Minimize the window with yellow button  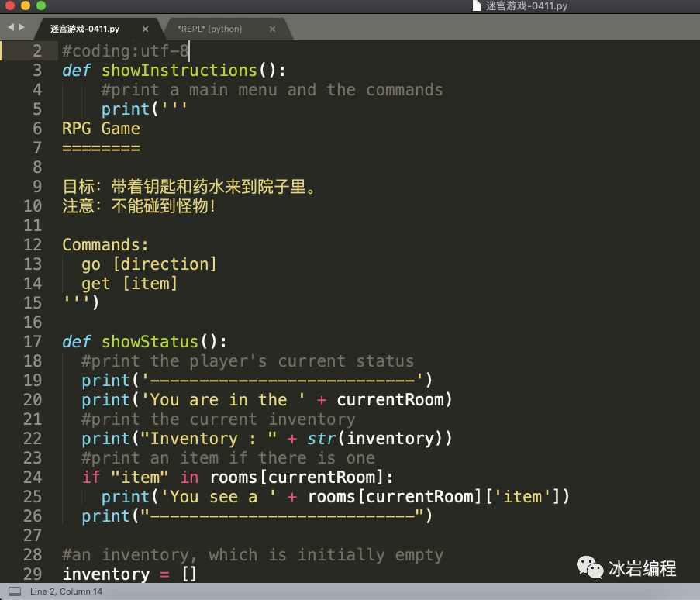[26, 5]
